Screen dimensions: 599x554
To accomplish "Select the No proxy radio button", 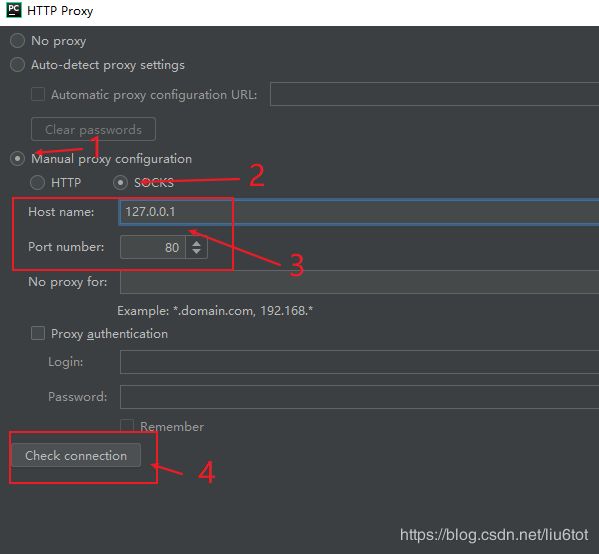I will coord(18,40).
